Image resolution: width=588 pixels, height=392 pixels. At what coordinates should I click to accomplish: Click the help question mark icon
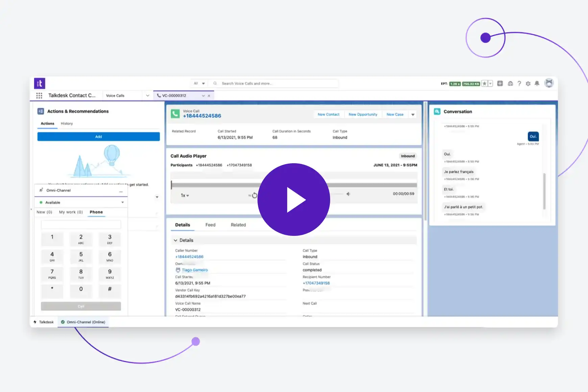coord(519,83)
